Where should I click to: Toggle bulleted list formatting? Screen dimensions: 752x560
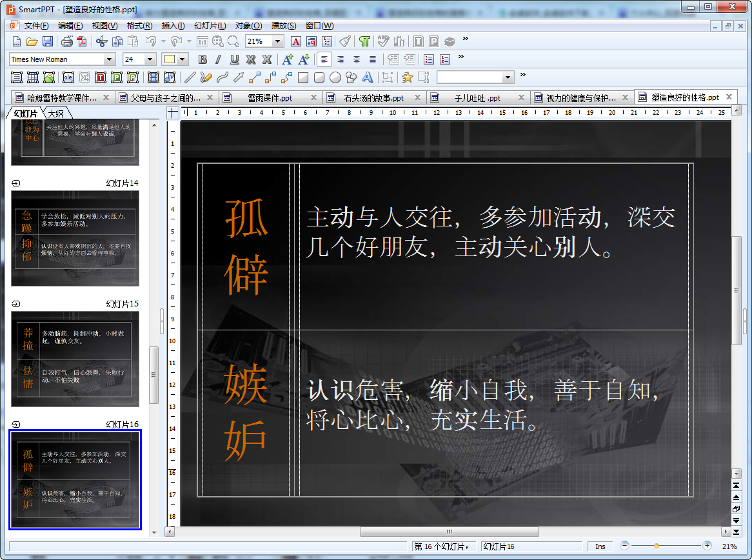pyautogui.click(x=429, y=59)
